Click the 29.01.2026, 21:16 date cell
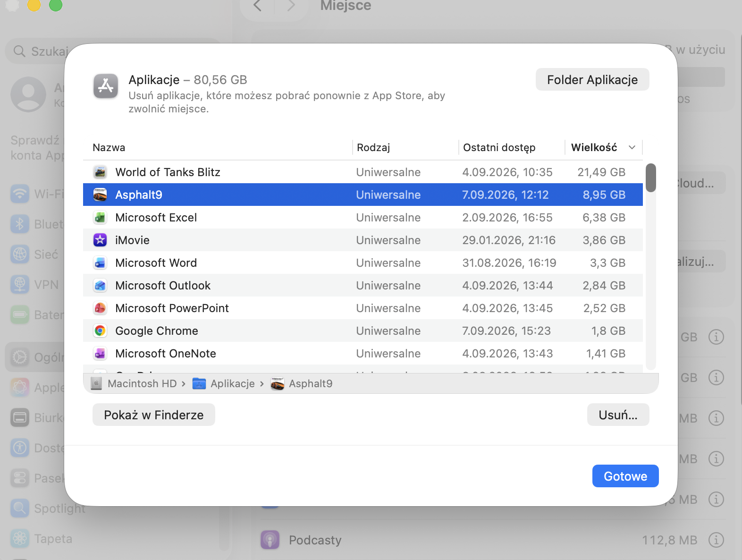 pos(509,240)
